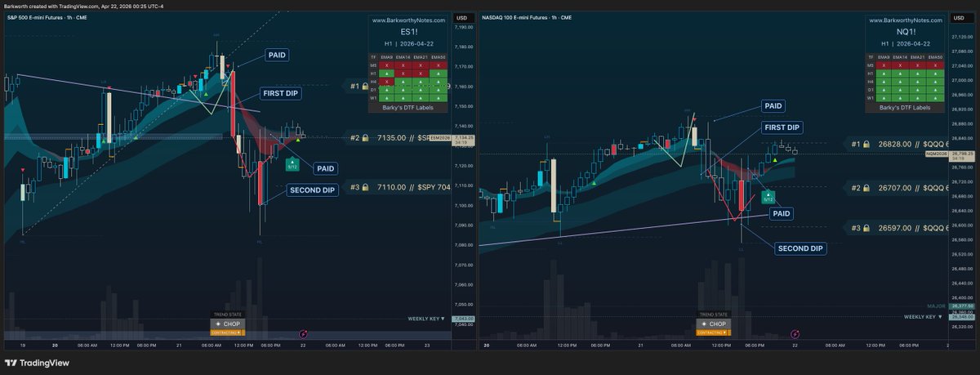Open www.BarkworthyNotes.com link in ES1! panel
The height and width of the screenshot is (375, 980).
coord(408,20)
